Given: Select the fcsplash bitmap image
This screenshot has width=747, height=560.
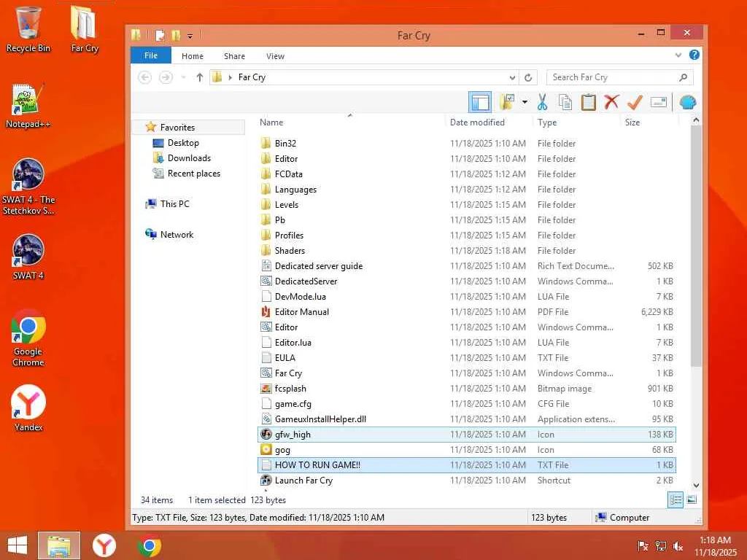Looking at the screenshot, I should point(466,388).
